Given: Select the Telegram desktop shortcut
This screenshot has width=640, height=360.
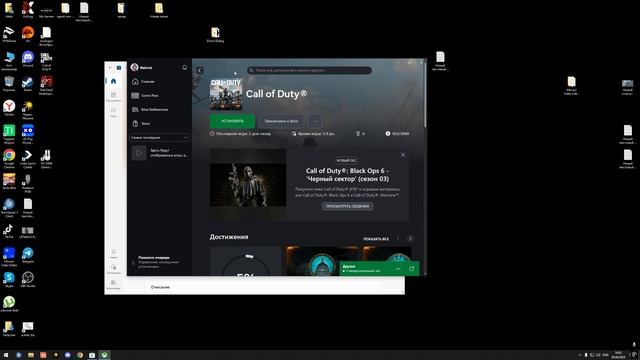Looking at the screenshot, I should click(x=28, y=255).
